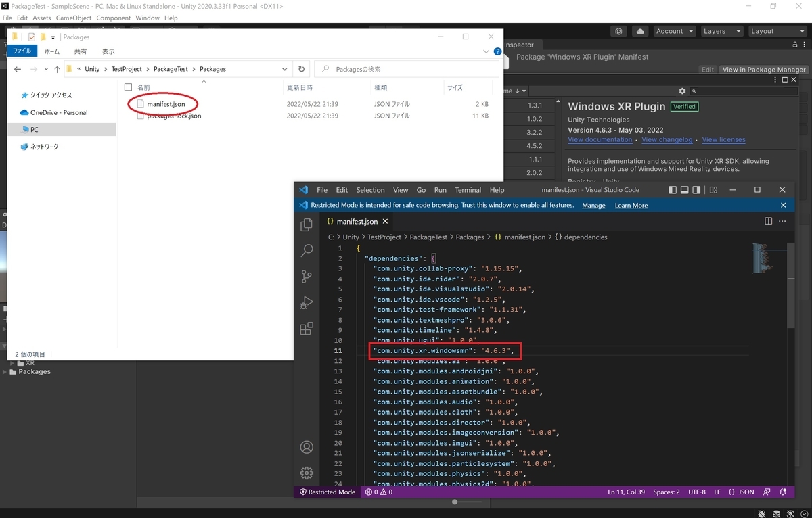Open View documentation link for Windows XR Plugin

600,140
